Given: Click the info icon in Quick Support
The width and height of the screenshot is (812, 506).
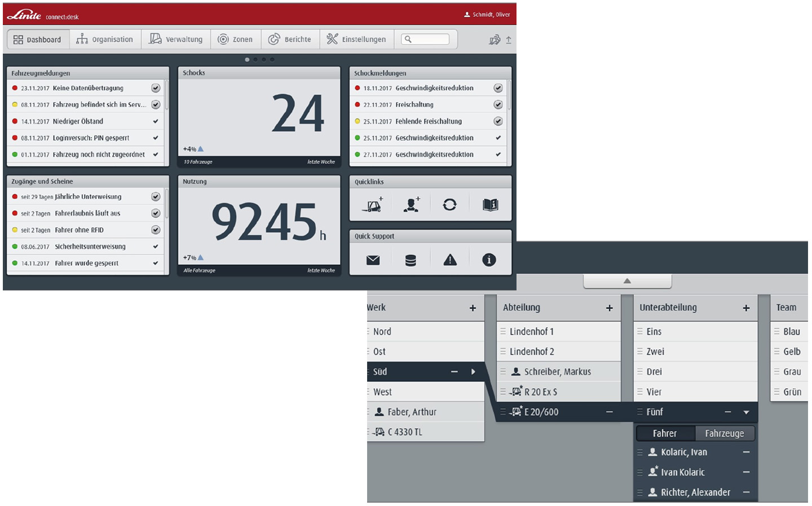Looking at the screenshot, I should click(489, 261).
